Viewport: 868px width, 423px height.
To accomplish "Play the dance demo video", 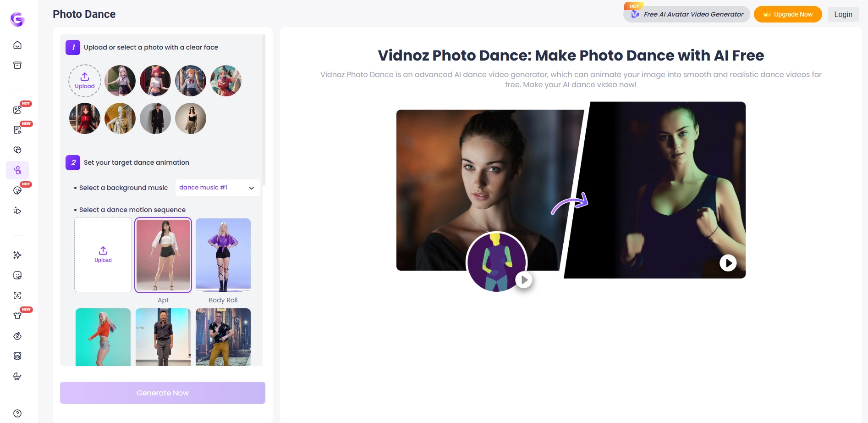I will pyautogui.click(x=727, y=262).
